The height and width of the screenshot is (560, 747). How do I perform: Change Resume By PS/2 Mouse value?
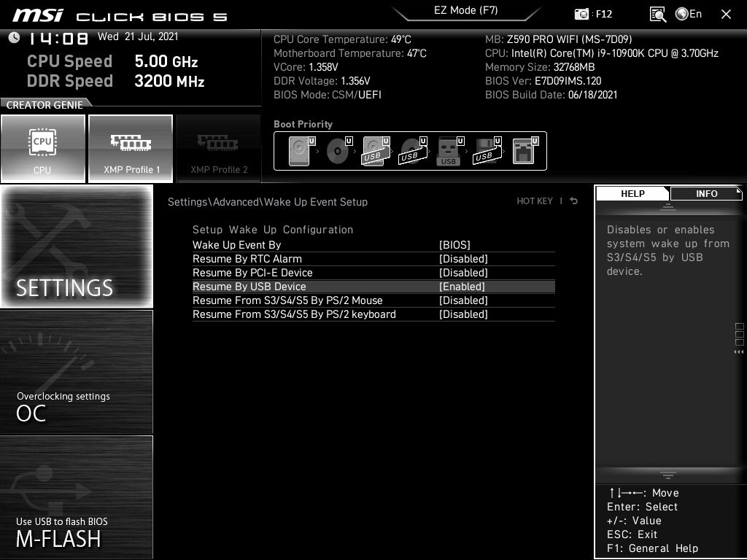(463, 300)
